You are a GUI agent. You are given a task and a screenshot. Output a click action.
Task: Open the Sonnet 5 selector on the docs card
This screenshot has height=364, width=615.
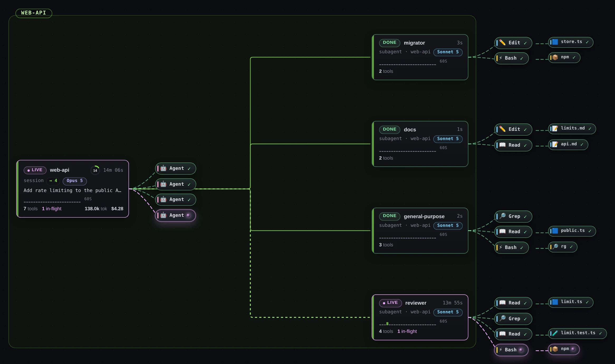(448, 139)
